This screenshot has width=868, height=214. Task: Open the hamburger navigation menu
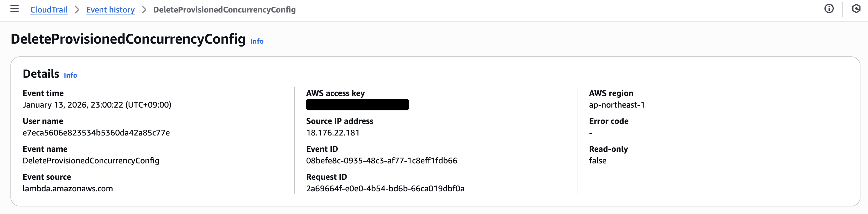pyautogui.click(x=15, y=9)
